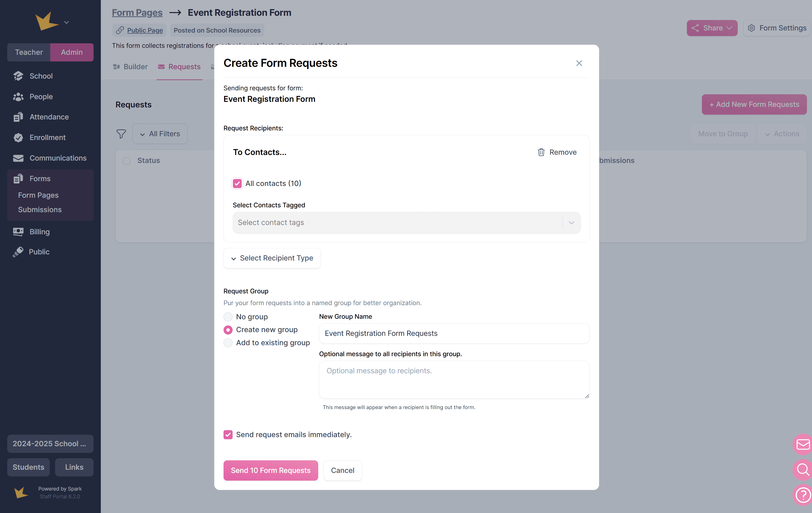
Task: Click the Send 10 Form Requests button
Action: (x=270, y=470)
